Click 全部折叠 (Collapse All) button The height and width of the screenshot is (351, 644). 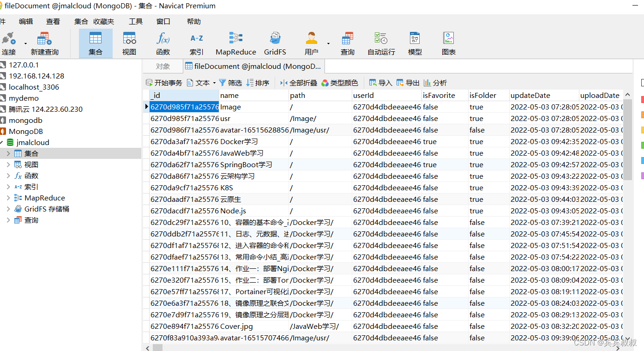298,83
